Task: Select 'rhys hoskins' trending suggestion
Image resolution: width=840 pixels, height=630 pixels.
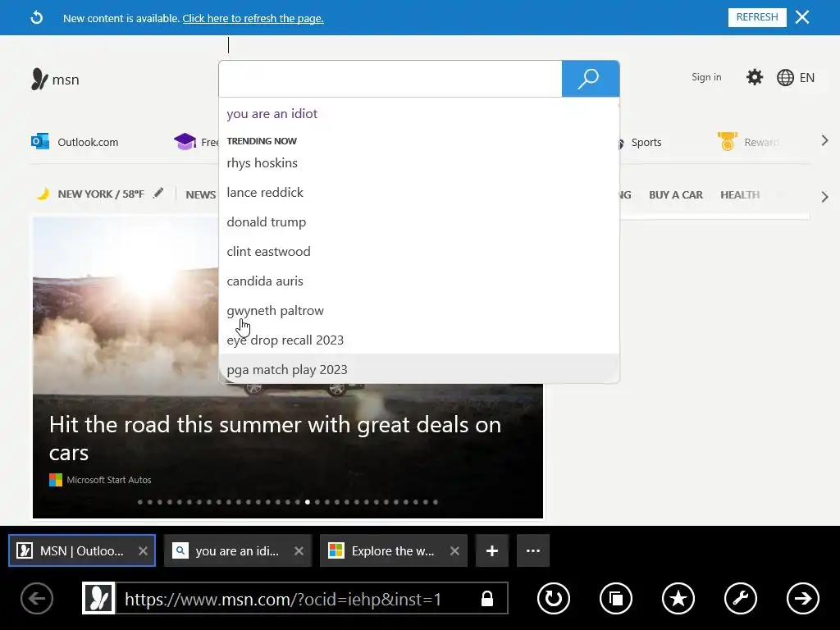Action: click(x=419, y=163)
